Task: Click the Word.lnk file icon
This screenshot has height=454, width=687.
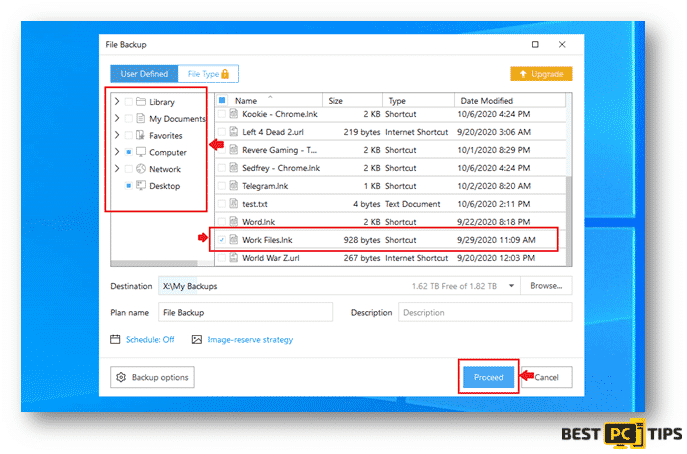Action: coord(234,222)
